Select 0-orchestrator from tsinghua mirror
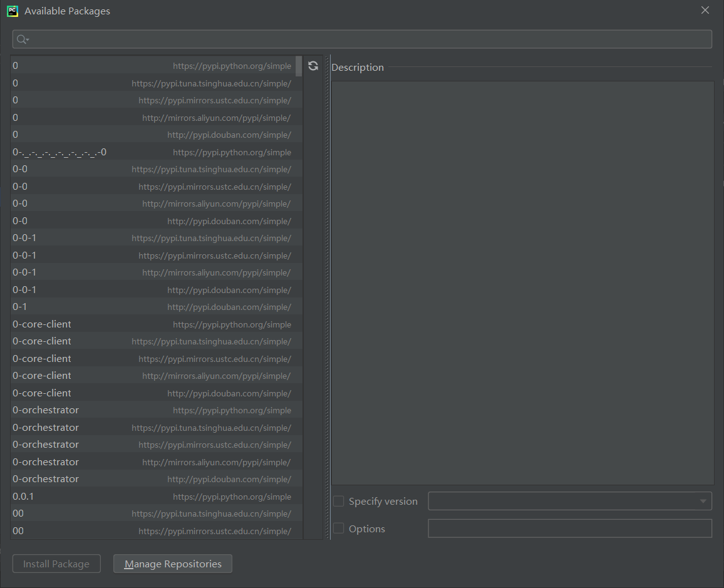The width and height of the screenshot is (724, 588). tap(157, 428)
